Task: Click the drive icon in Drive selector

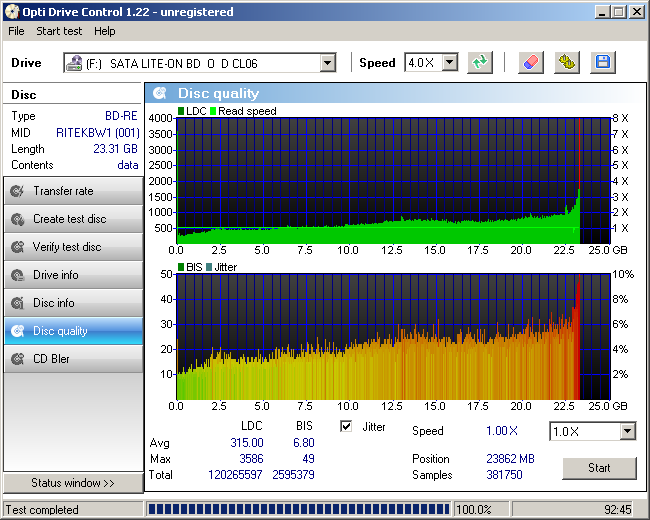Action: [x=75, y=63]
